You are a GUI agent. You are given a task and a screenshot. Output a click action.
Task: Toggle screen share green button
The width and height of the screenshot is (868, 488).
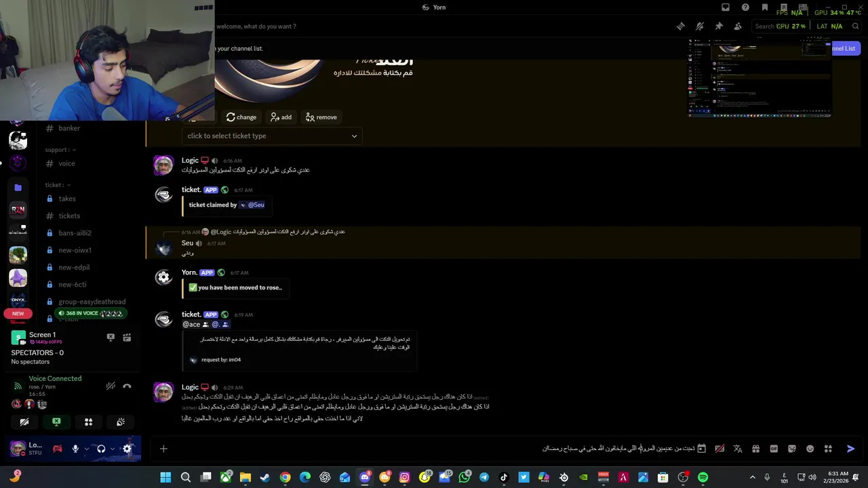(56, 422)
